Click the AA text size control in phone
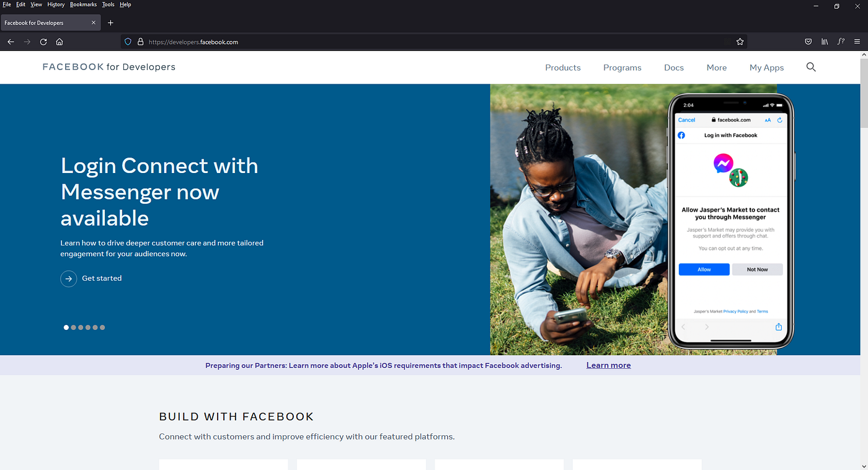This screenshot has height=470, width=868. [768, 120]
